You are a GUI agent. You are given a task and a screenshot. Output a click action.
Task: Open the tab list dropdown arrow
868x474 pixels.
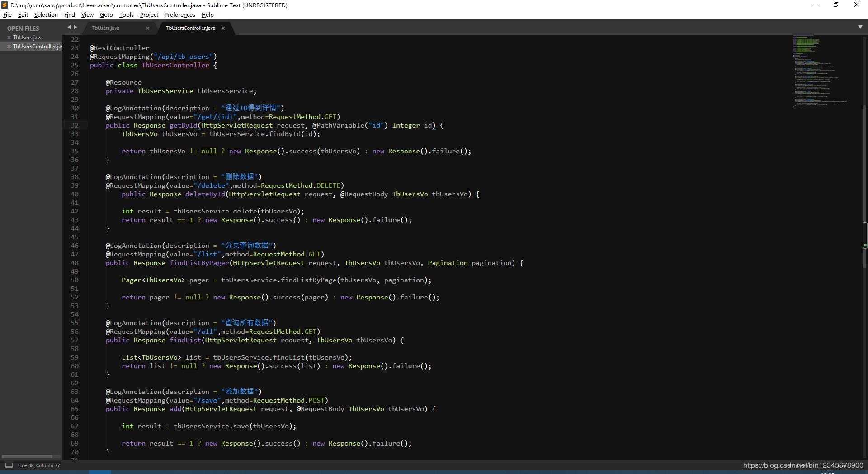pos(860,27)
